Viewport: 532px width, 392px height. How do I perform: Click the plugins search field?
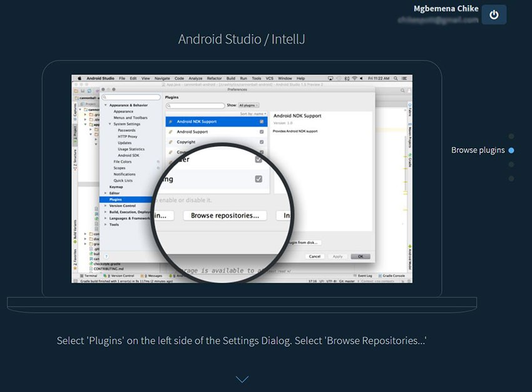coord(195,106)
